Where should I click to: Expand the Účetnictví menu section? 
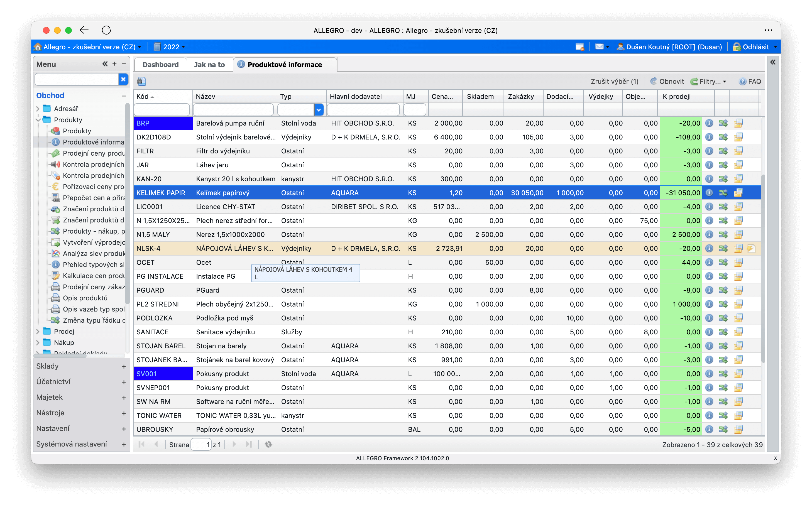click(x=124, y=382)
